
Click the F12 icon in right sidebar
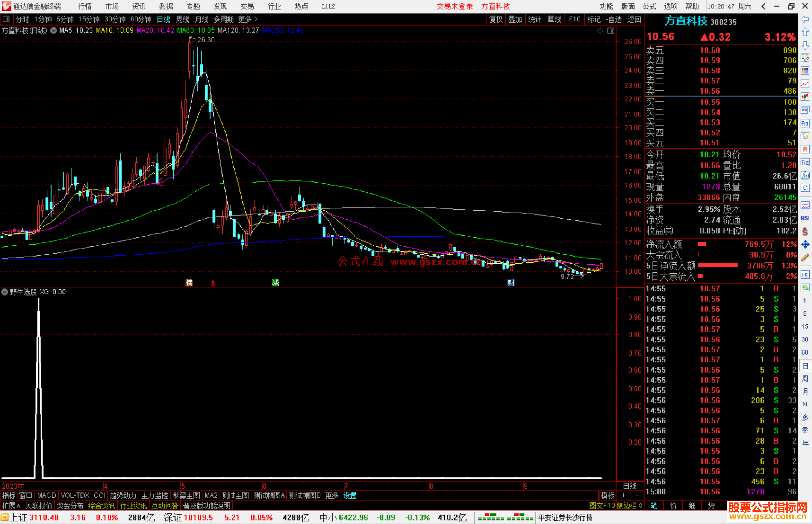805,162
